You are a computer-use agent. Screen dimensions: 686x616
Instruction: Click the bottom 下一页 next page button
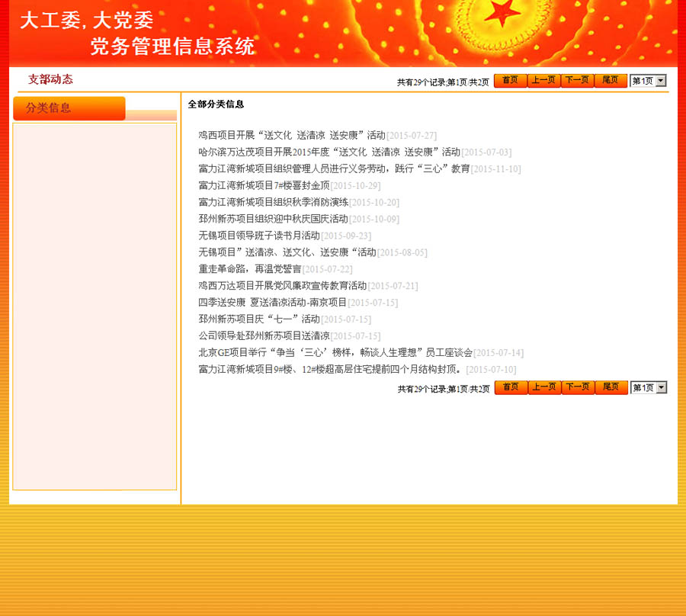point(578,387)
